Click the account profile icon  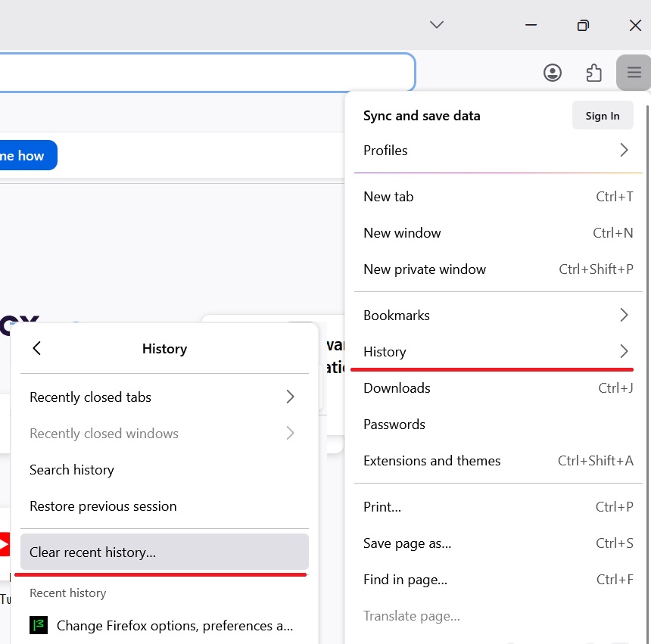553,72
